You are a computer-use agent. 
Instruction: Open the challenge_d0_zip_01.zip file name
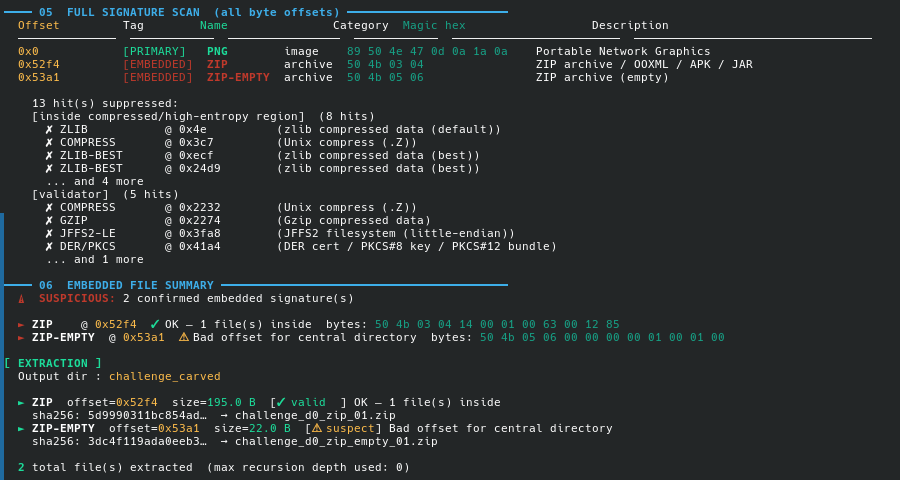pos(315,416)
